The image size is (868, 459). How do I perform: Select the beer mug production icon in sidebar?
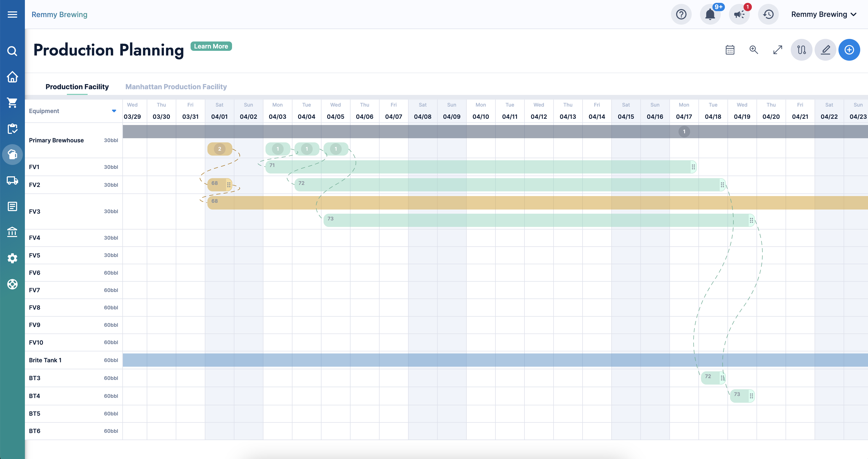point(12,155)
